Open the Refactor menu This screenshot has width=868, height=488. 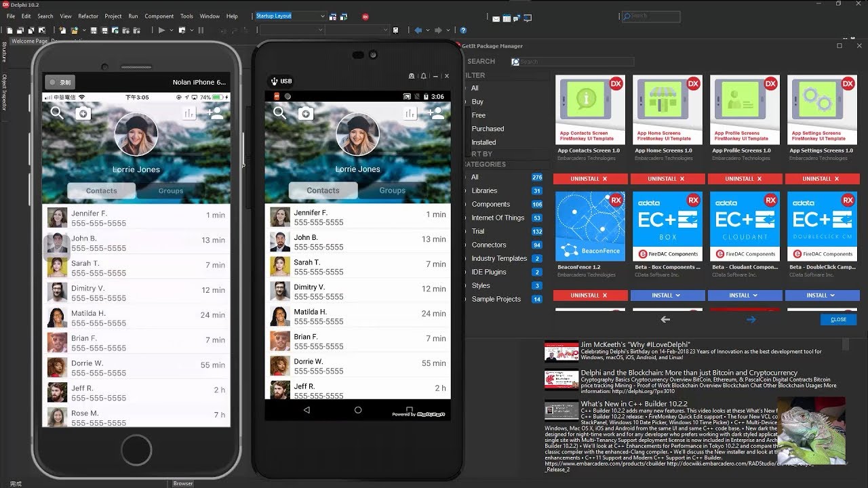coord(88,16)
